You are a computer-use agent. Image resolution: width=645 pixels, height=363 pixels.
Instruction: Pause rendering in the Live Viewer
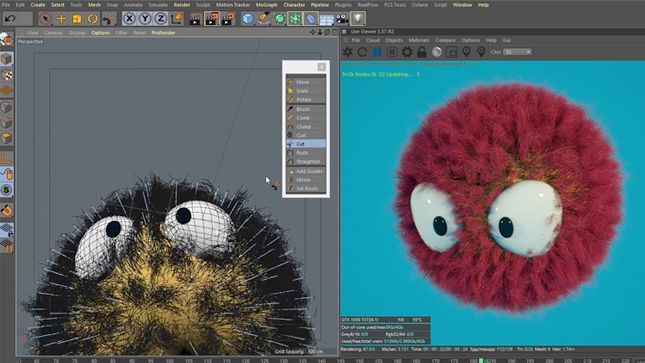tap(377, 52)
